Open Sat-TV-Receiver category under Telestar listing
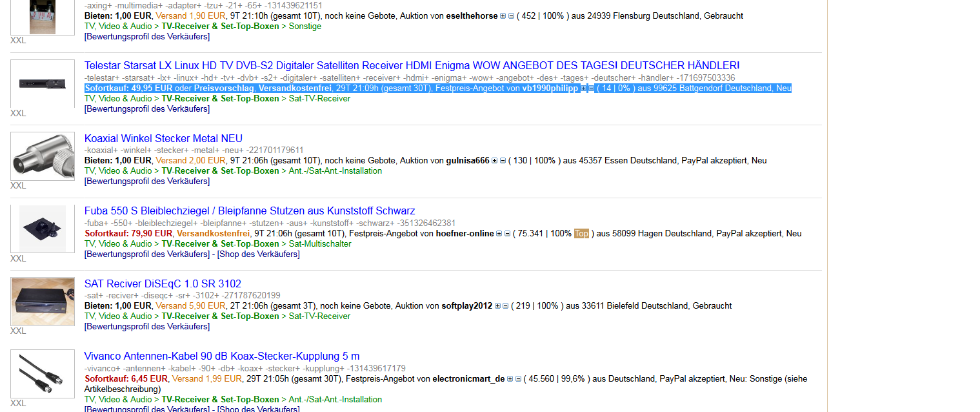 [x=320, y=99]
